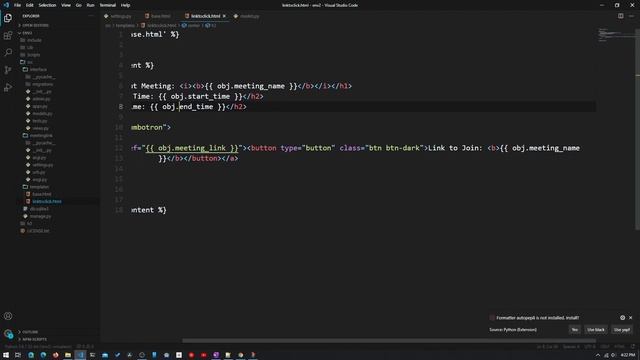Expand the Scripts folder
Screen dimensions: 640x360
coord(33,55)
